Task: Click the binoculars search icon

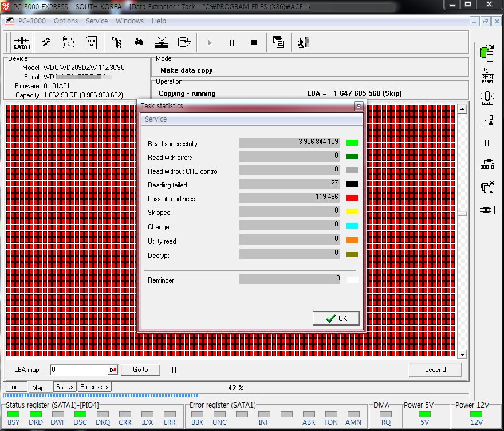Action: 139,42
